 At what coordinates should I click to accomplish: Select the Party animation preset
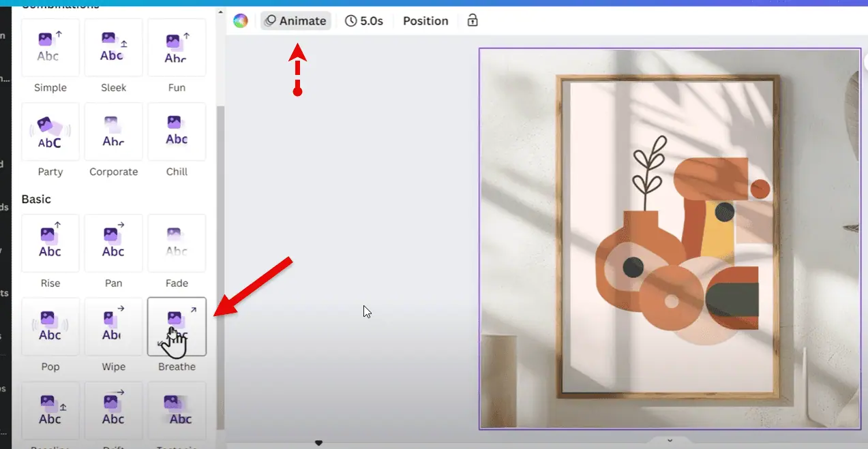pos(50,132)
